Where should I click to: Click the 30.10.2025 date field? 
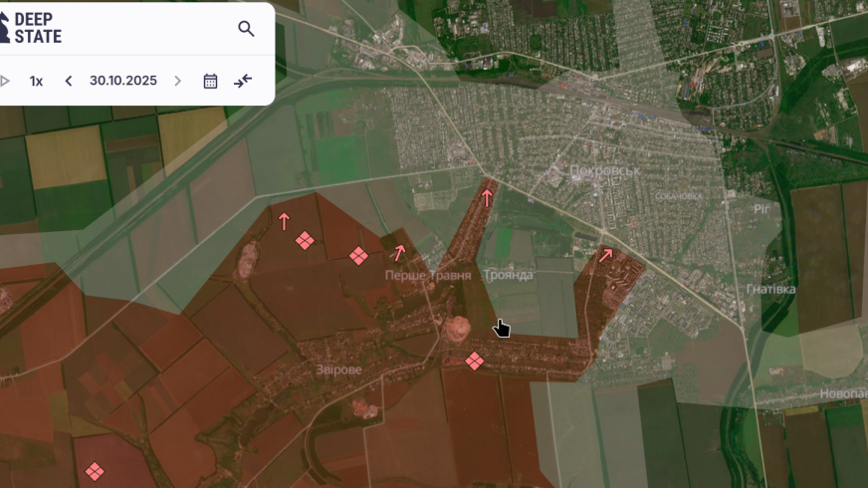click(123, 81)
